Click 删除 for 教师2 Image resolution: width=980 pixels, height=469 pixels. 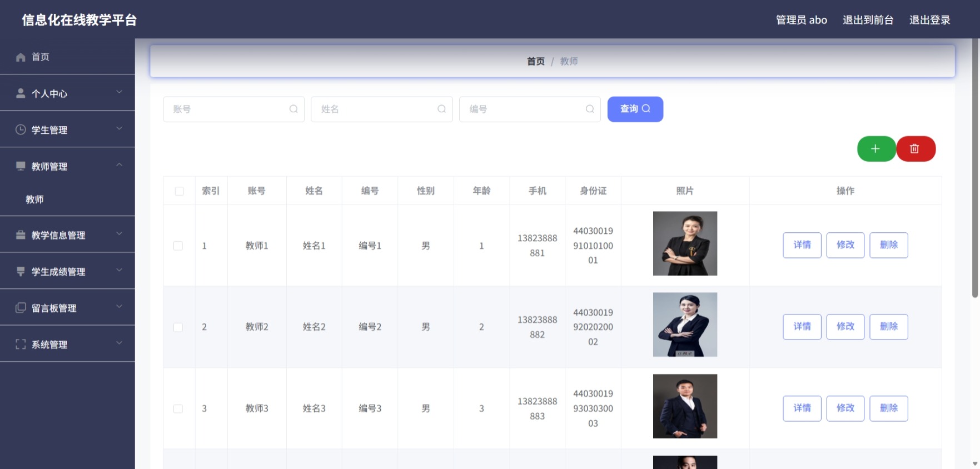[889, 327]
